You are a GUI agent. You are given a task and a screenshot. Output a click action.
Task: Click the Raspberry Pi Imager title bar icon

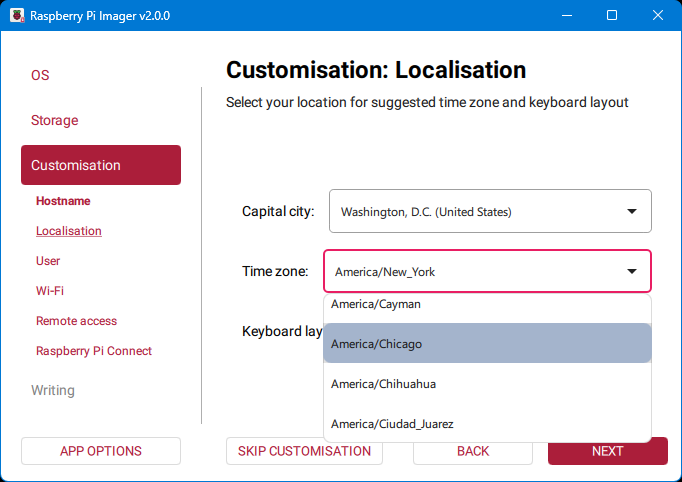click(15, 16)
